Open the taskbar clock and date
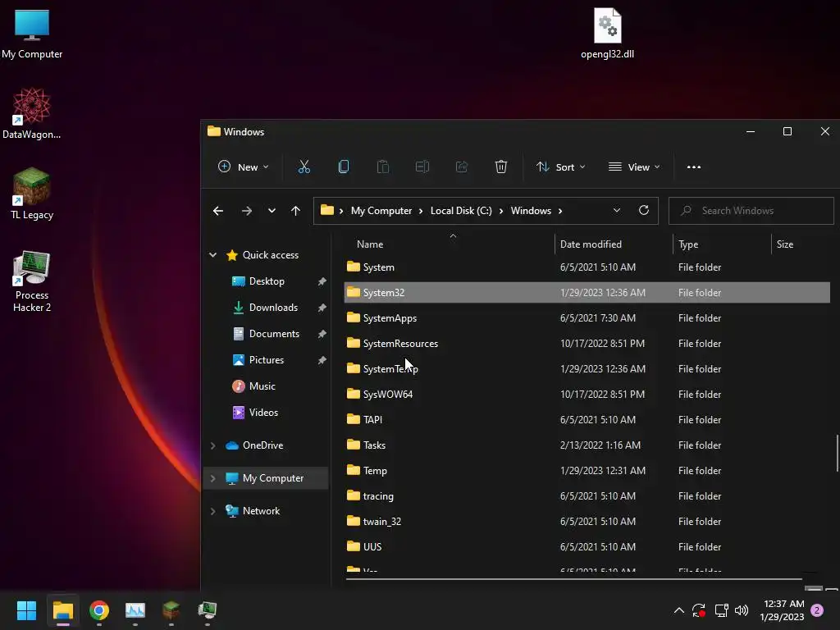The image size is (840, 630). tap(782, 610)
